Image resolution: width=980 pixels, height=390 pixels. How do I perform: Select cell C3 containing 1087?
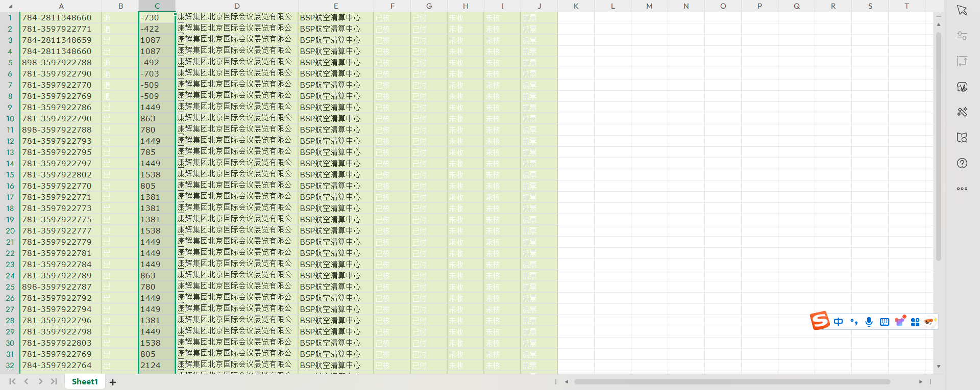click(x=157, y=40)
